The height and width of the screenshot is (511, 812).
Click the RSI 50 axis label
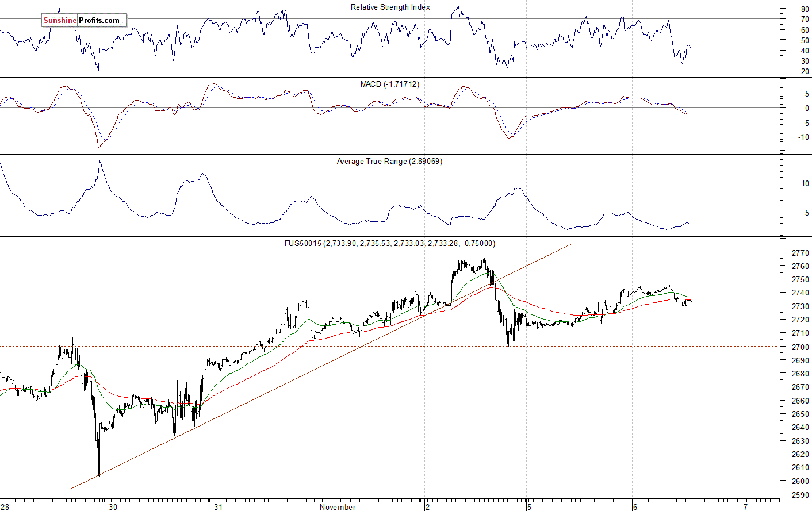coord(805,40)
